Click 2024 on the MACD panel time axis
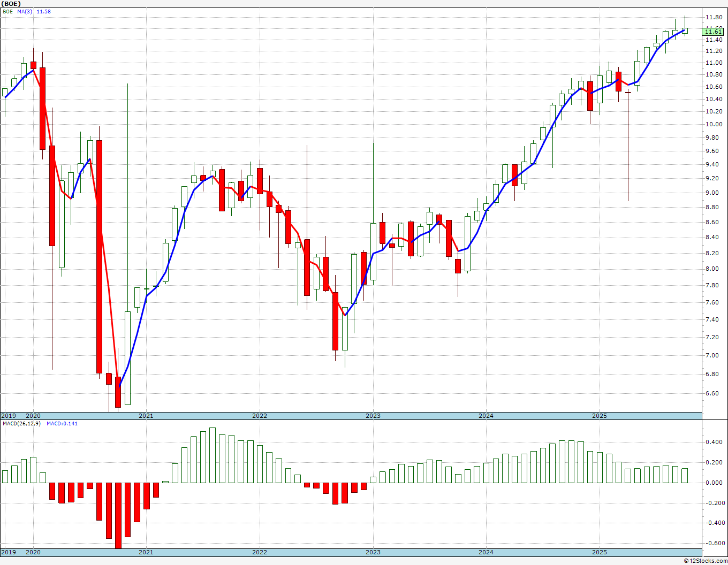 [486, 552]
